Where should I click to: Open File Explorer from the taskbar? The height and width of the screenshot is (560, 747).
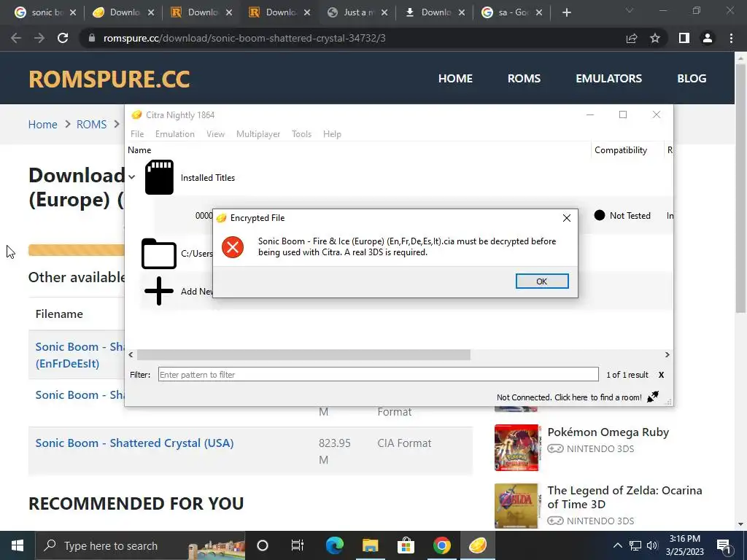[x=370, y=545]
